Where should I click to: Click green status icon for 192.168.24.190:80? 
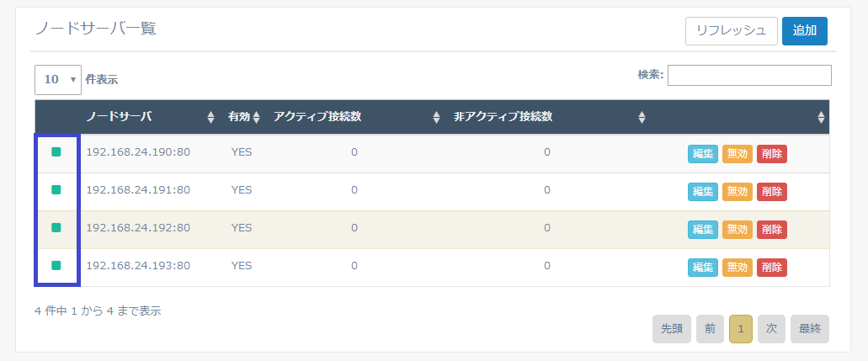(x=56, y=152)
